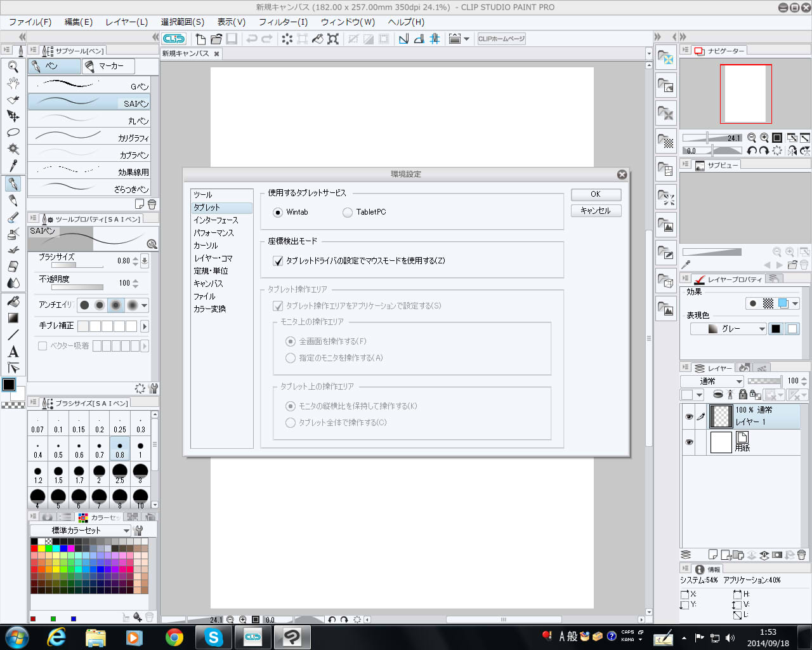The image size is (812, 650).
Task: Click the CLIP Studio launcher icon
Action: click(173, 39)
